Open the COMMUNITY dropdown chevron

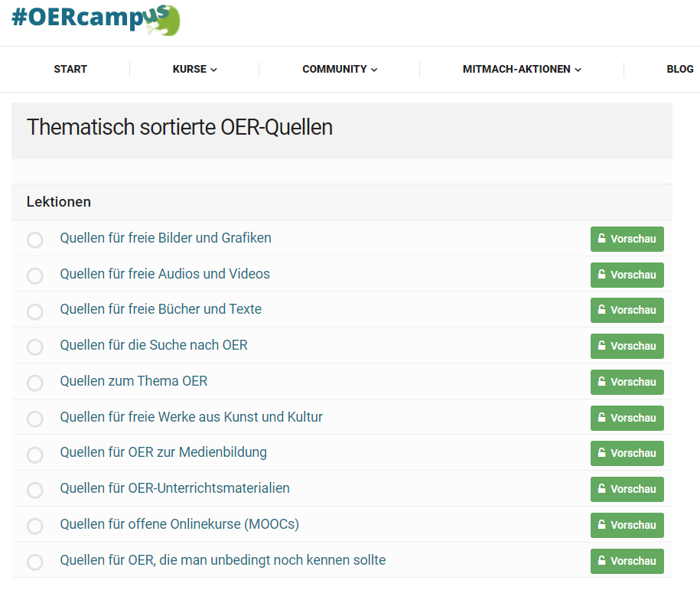374,70
